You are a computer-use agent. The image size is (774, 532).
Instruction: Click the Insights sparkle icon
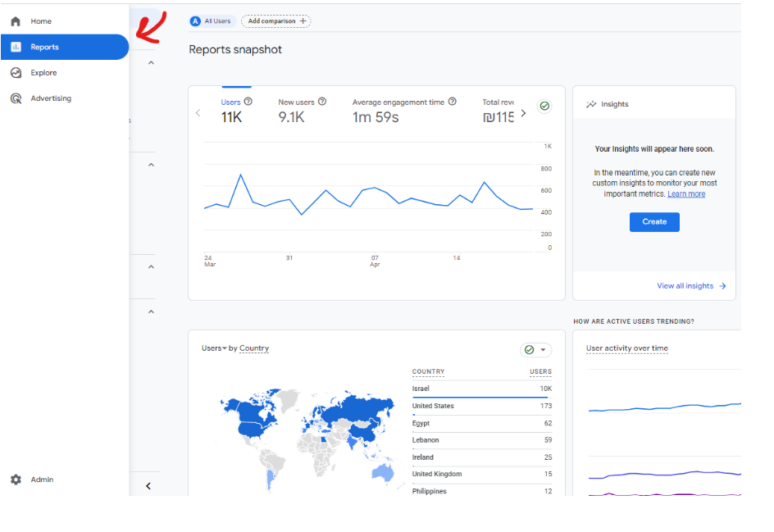point(591,104)
